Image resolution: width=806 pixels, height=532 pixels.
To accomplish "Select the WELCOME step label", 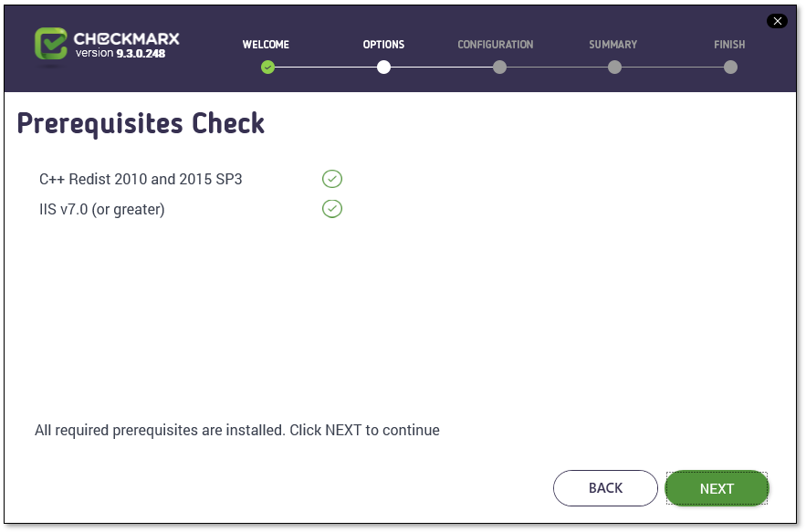I will pyautogui.click(x=266, y=45).
